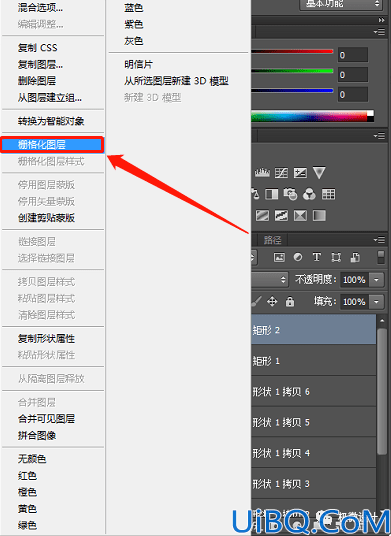Open the Adjustments panel flyout menu
The image size is (391, 536).
point(379,136)
